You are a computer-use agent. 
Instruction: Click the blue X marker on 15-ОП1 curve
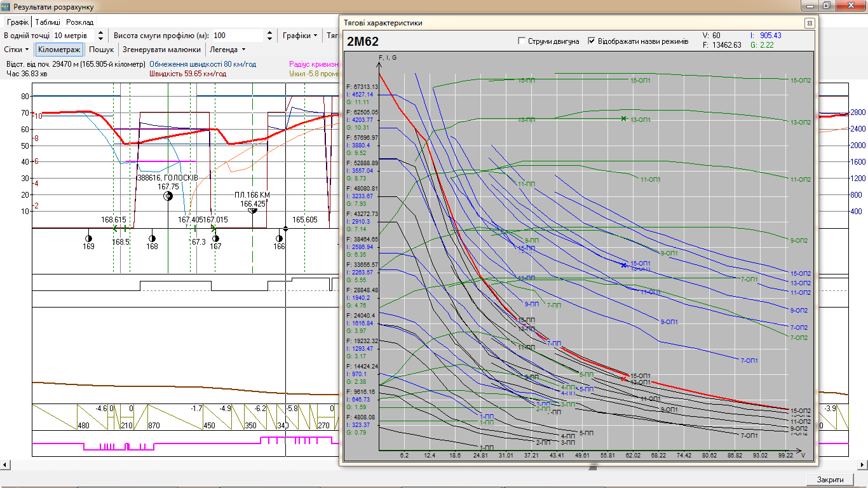pos(624,264)
